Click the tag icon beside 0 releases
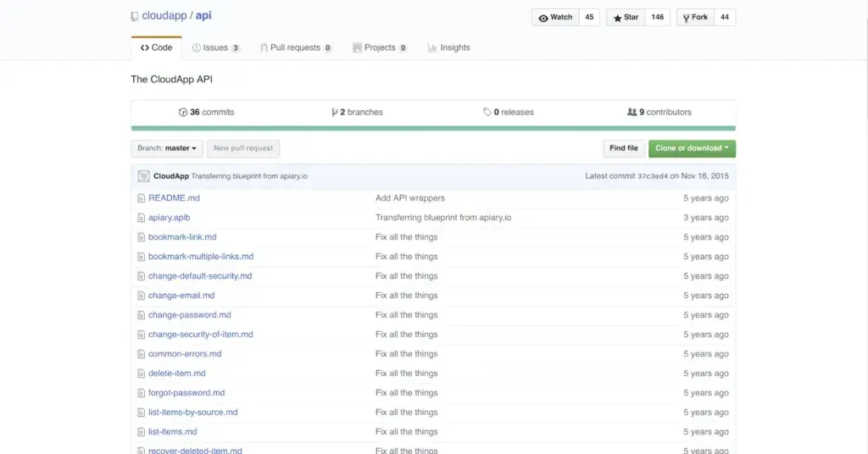Image resolution: width=868 pixels, height=454 pixels. 487,113
